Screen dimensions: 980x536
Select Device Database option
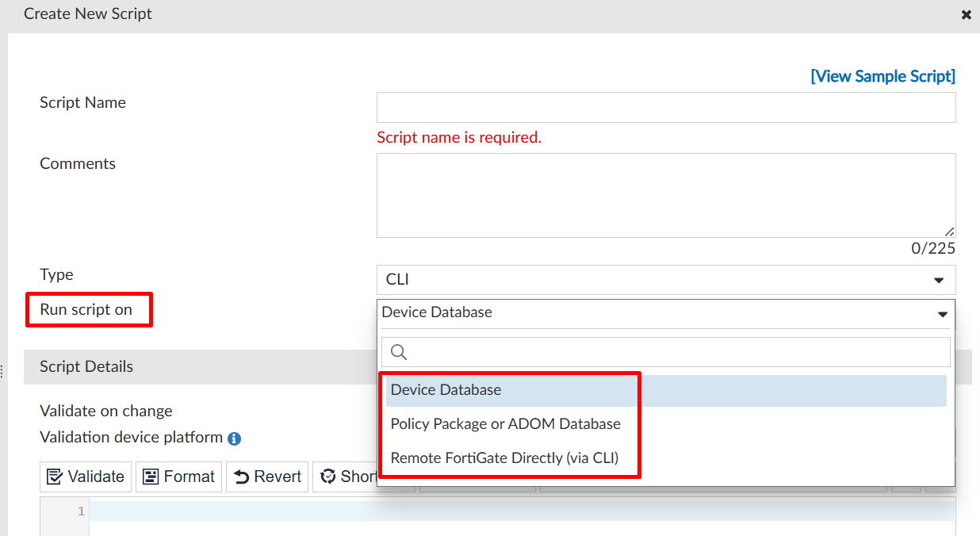click(x=666, y=390)
